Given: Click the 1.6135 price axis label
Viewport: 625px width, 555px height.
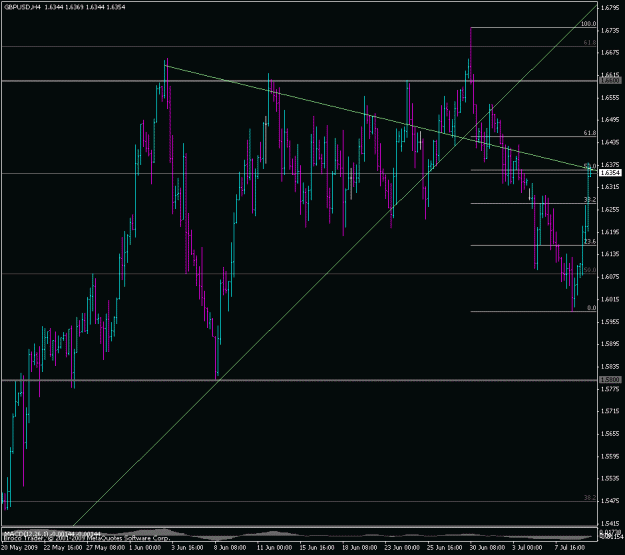Looking at the screenshot, I should [x=610, y=254].
